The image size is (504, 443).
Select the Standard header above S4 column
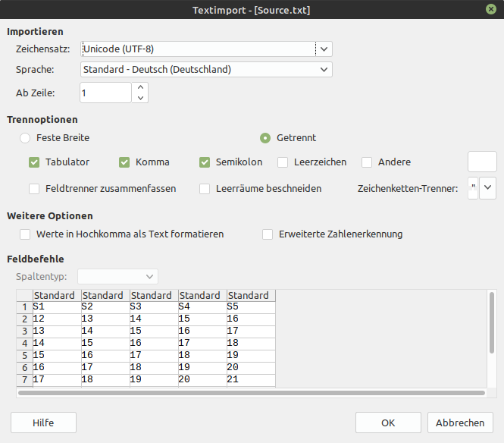click(203, 295)
